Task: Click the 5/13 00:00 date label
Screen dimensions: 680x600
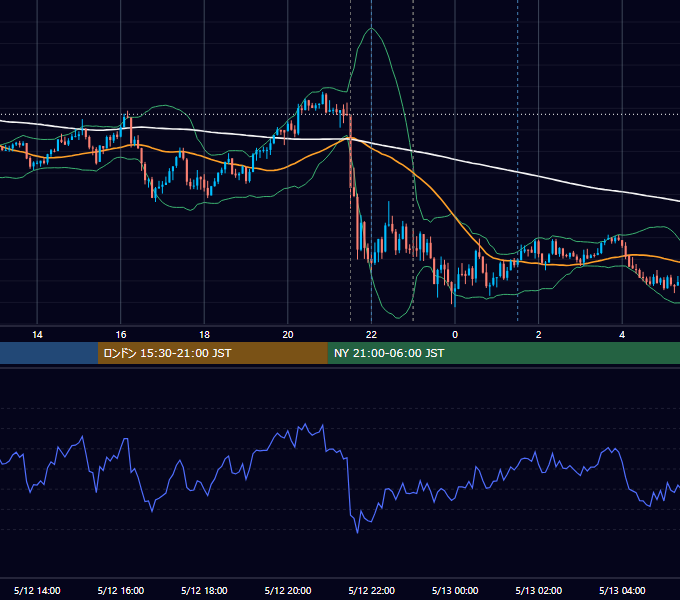Action: pyautogui.click(x=455, y=590)
